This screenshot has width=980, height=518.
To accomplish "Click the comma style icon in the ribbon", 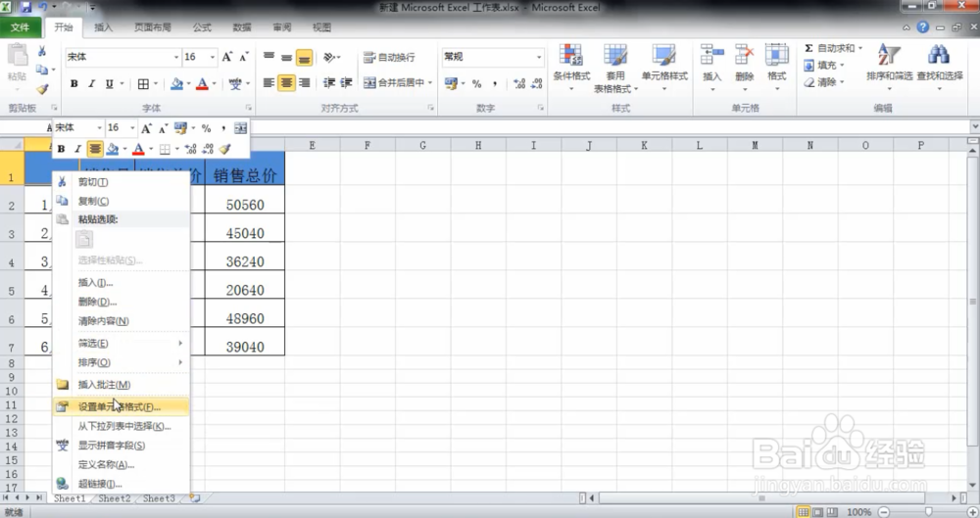I will [x=494, y=83].
